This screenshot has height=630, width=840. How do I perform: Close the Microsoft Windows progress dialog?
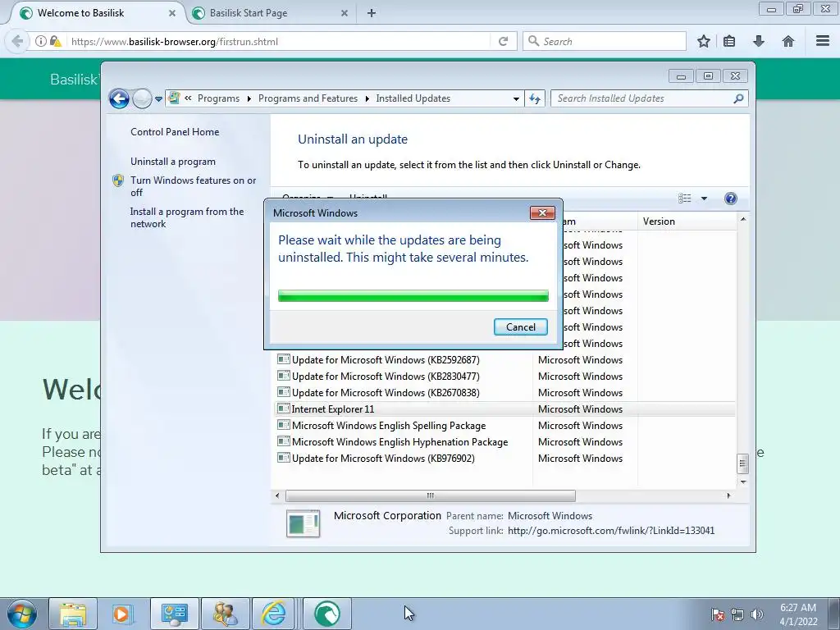(542, 212)
